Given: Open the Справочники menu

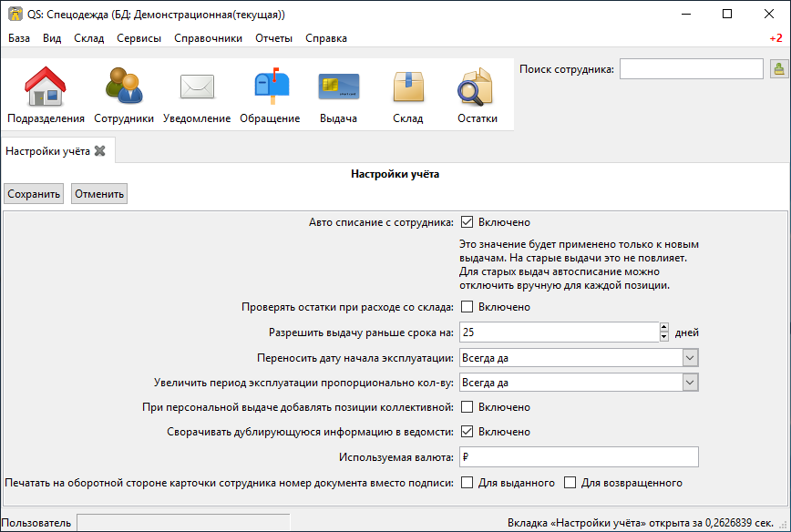Looking at the screenshot, I should click(x=209, y=38).
